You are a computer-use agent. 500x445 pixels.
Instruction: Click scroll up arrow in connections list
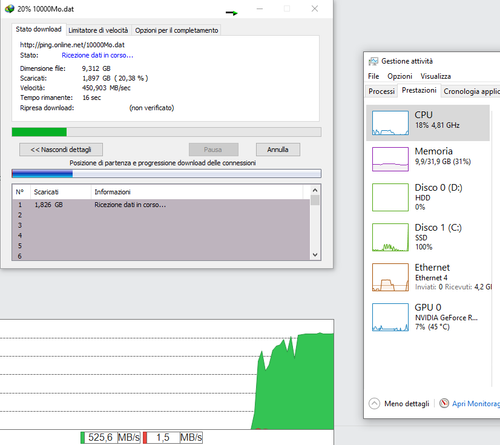[x=315, y=190]
